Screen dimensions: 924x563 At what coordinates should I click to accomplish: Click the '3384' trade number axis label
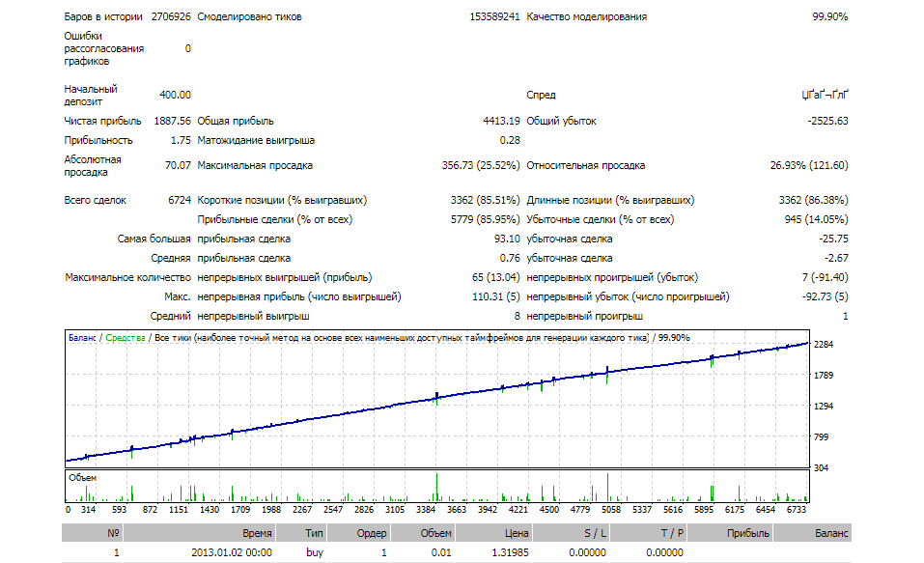coord(426,509)
